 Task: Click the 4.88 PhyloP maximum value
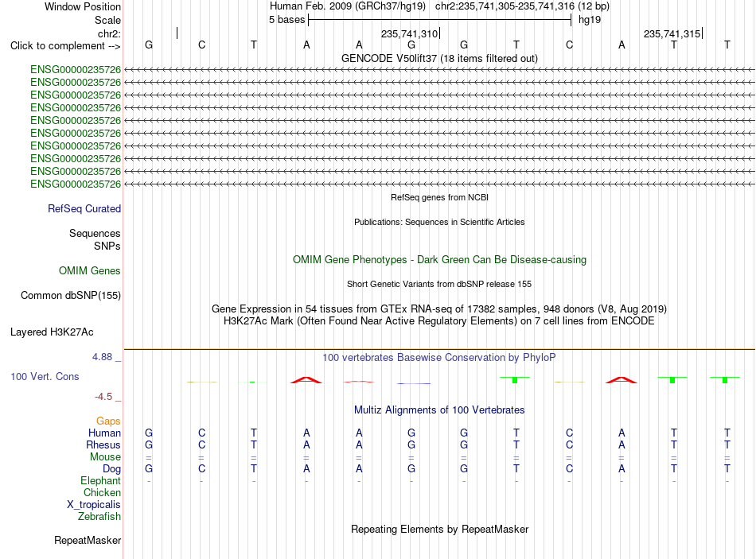(x=102, y=356)
